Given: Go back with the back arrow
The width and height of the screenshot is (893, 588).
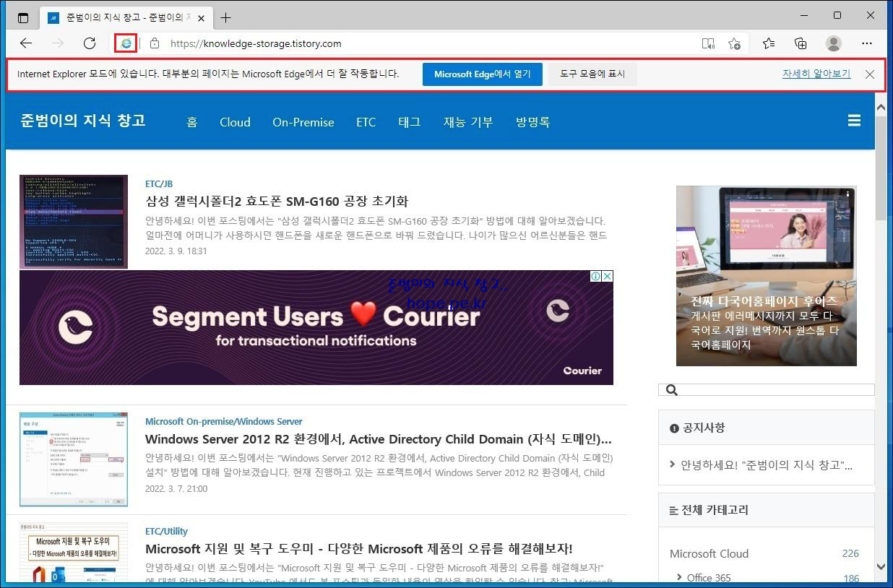Looking at the screenshot, I should click(26, 43).
